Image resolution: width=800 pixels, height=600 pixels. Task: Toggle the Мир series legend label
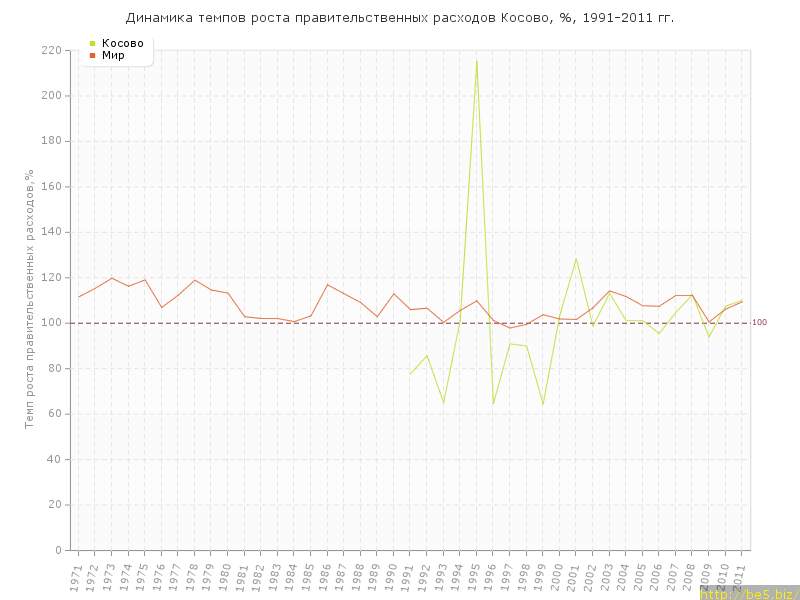[x=113, y=55]
